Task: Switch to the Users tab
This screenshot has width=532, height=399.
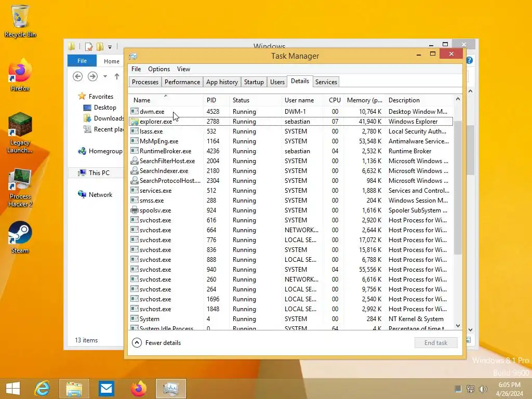Action: click(x=277, y=82)
